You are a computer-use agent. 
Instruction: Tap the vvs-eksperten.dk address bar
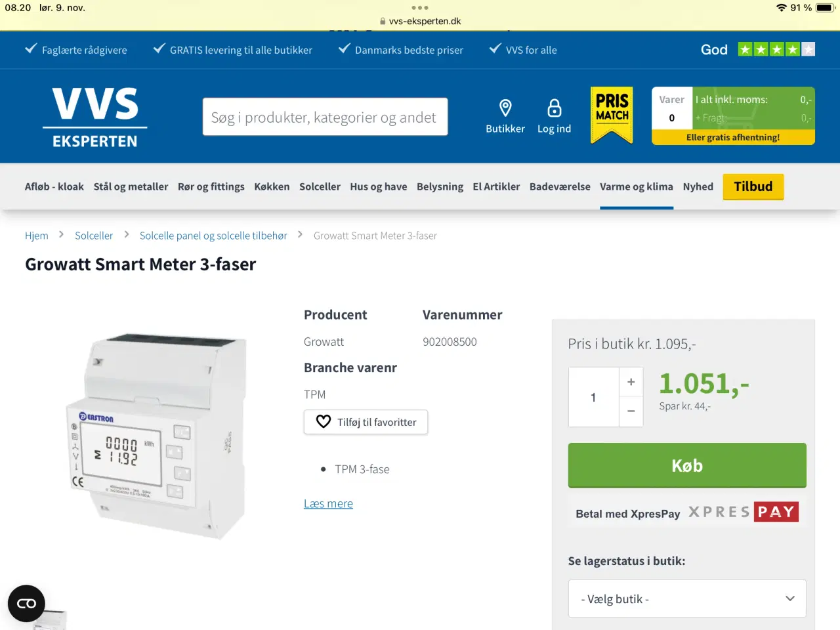click(x=420, y=21)
